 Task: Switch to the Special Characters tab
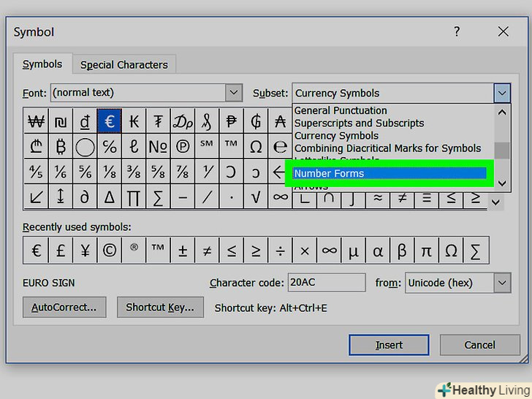[x=124, y=64]
